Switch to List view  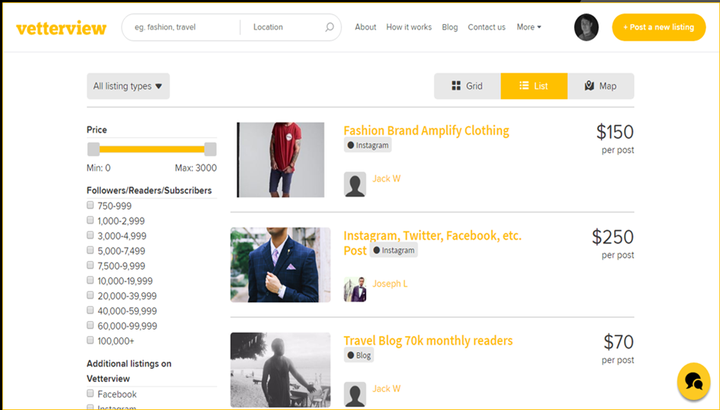[x=534, y=86]
